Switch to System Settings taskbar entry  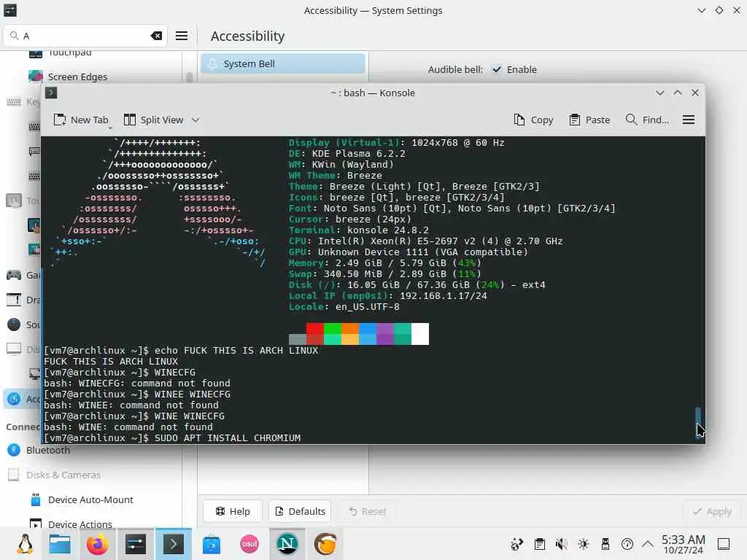(135, 544)
